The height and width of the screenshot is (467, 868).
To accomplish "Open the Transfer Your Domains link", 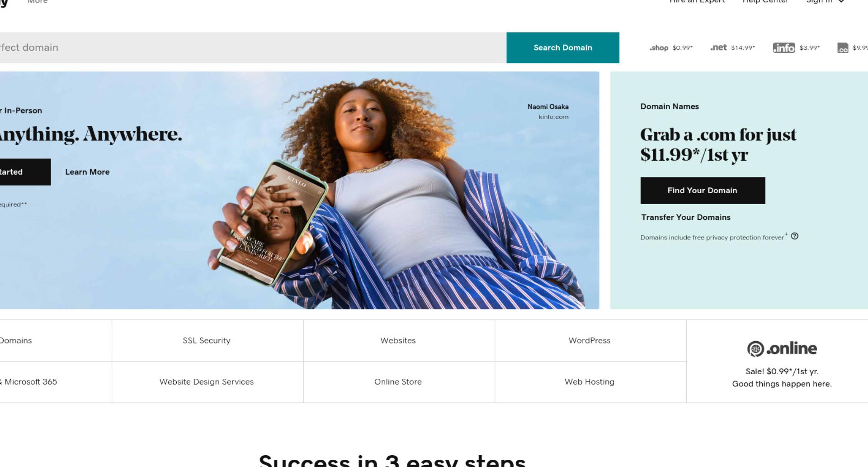I will coord(686,217).
